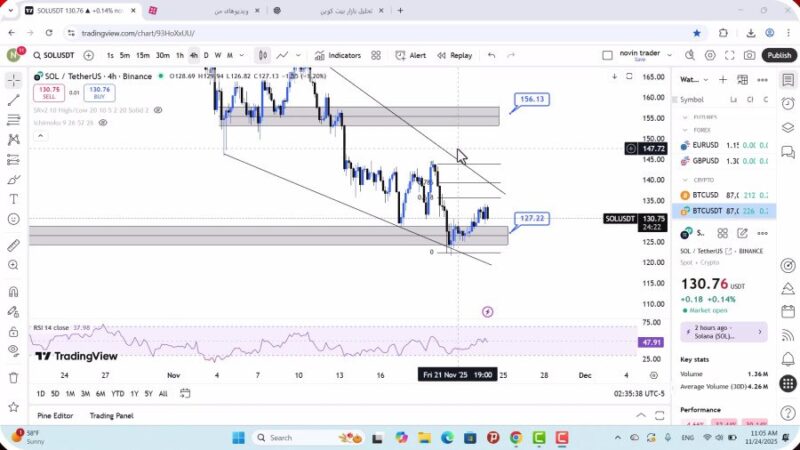Select the Trend Line drawing tool
The height and width of the screenshot is (450, 800).
13,100
